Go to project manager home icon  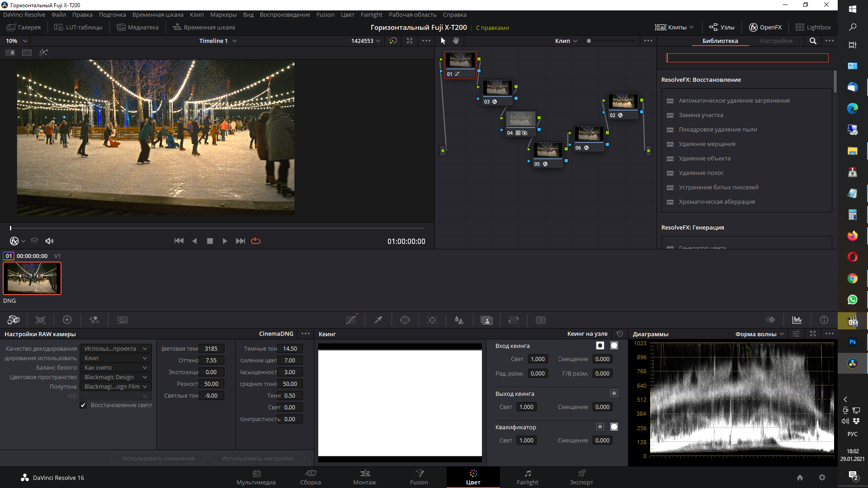coord(800,477)
